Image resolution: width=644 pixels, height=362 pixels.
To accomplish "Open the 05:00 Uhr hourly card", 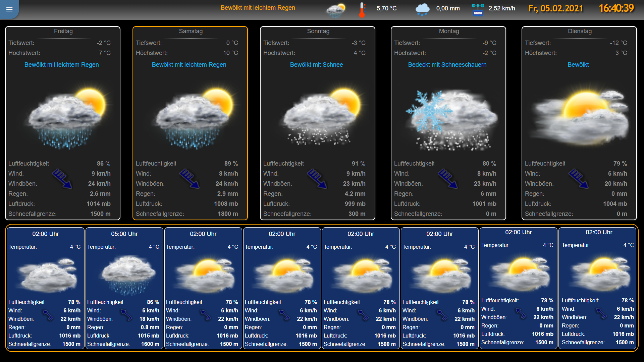I will coord(124,288).
